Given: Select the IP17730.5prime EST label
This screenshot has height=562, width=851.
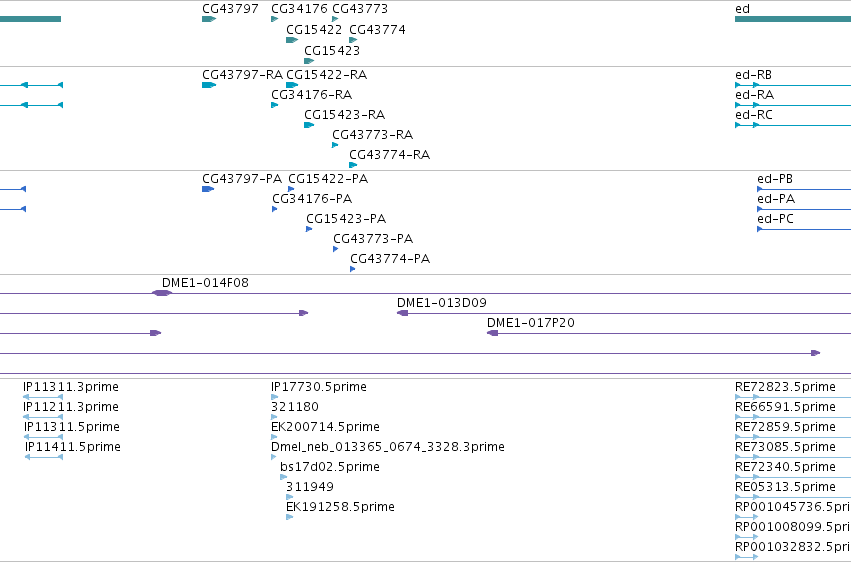Looking at the screenshot, I should tap(319, 387).
